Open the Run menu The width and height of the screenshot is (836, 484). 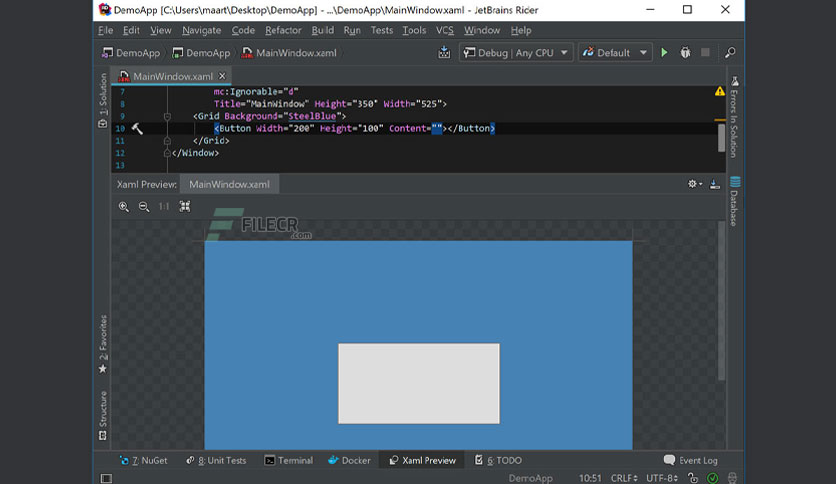click(352, 30)
